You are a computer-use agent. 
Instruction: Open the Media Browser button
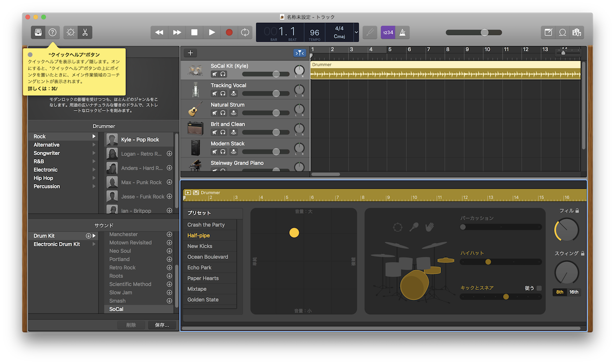tap(577, 32)
